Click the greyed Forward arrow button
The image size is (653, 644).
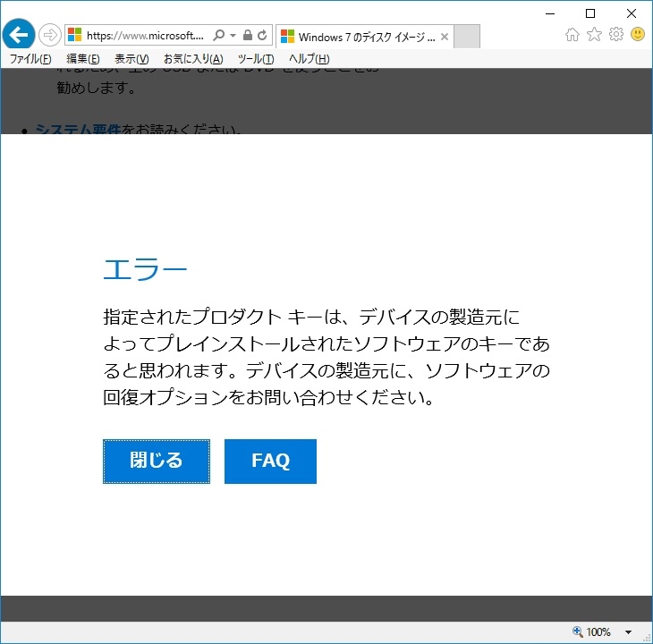pos(49,35)
